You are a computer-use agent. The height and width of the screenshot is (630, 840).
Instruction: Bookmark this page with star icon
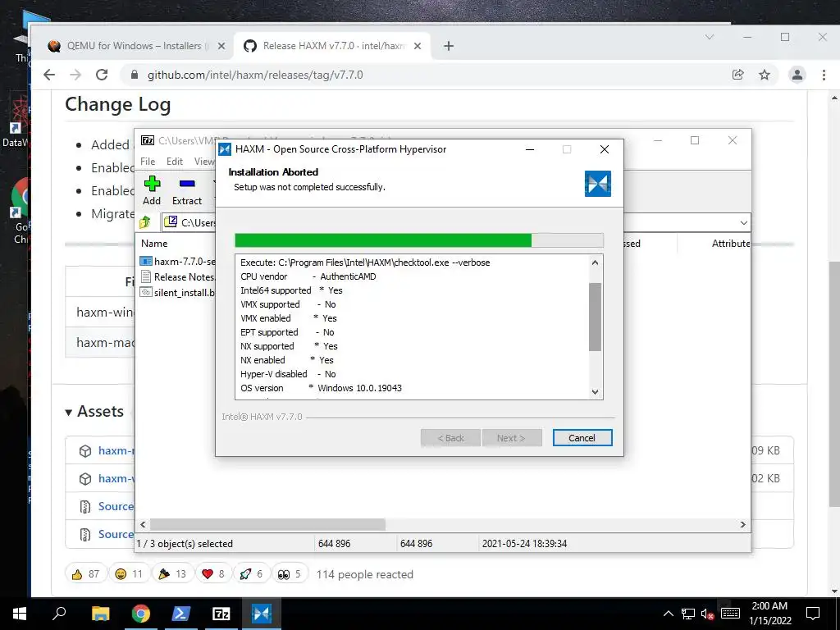pyautogui.click(x=765, y=75)
